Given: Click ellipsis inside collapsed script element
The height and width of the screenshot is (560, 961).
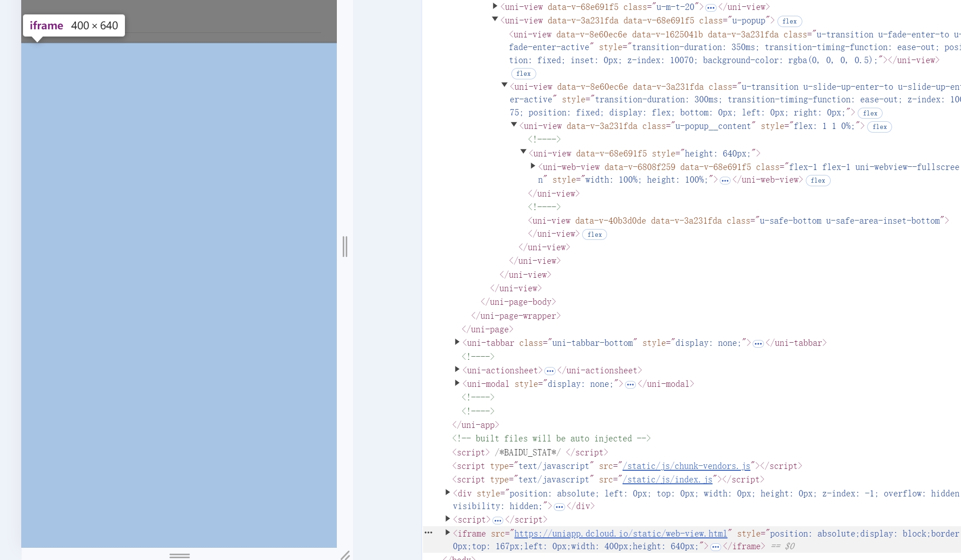Looking at the screenshot, I should (x=498, y=520).
